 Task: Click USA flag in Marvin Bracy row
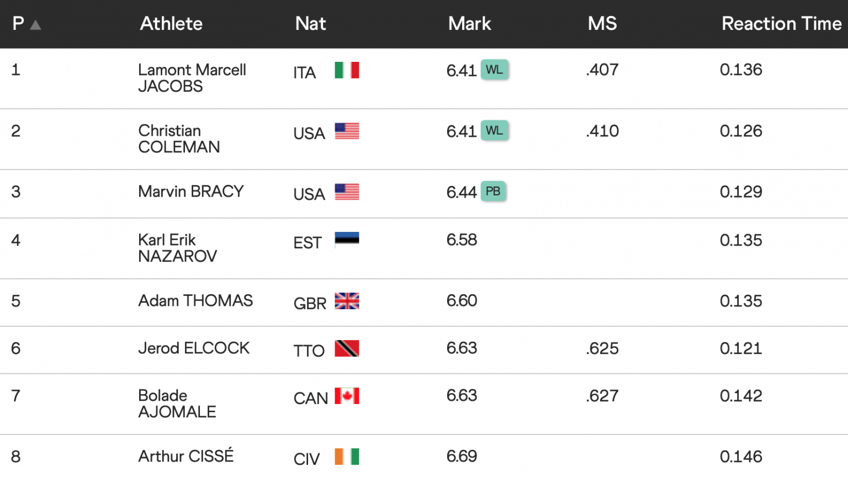tap(347, 192)
